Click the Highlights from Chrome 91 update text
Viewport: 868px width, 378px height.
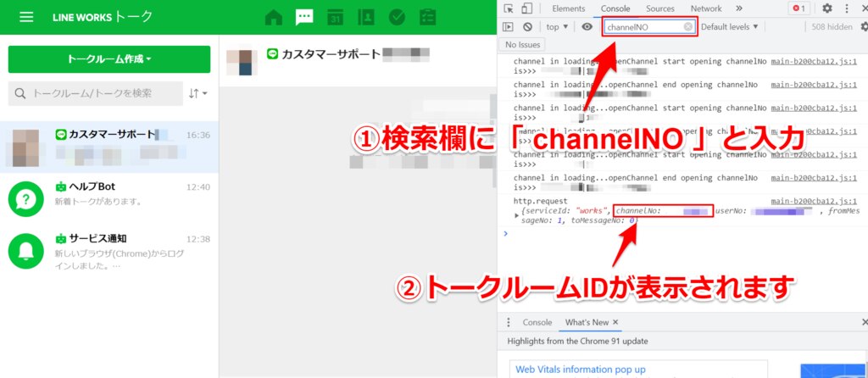(x=577, y=341)
